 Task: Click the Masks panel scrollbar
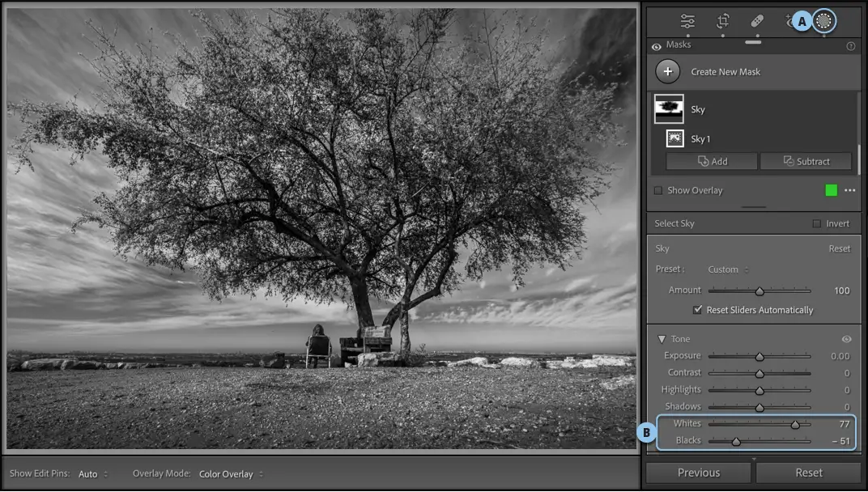tap(858, 160)
